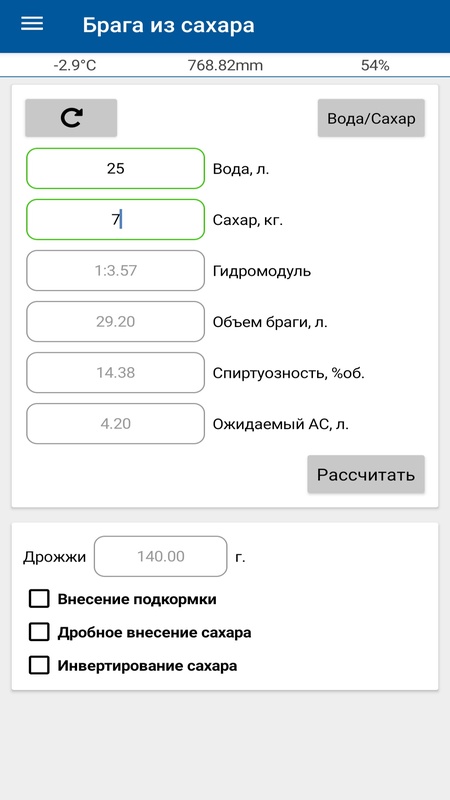The width and height of the screenshot is (450, 800).
Task: Switch mode with Вода/Сахар button
Action: [x=371, y=118]
